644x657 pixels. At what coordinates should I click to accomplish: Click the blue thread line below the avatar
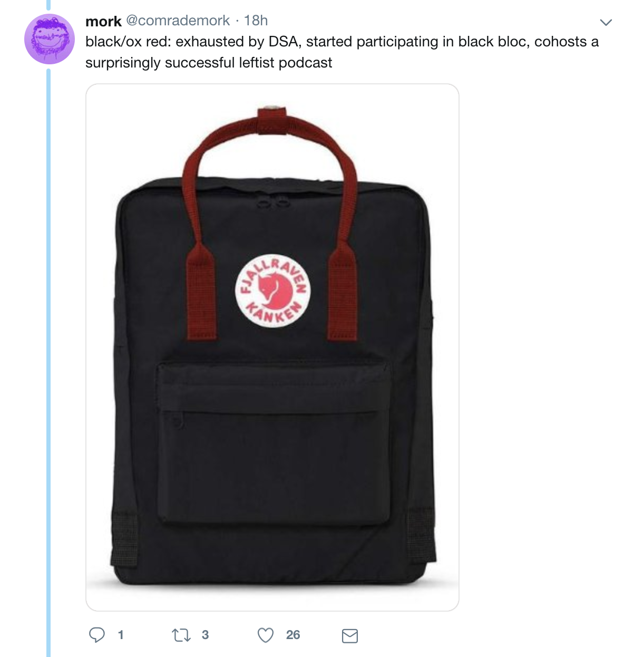tap(48, 363)
